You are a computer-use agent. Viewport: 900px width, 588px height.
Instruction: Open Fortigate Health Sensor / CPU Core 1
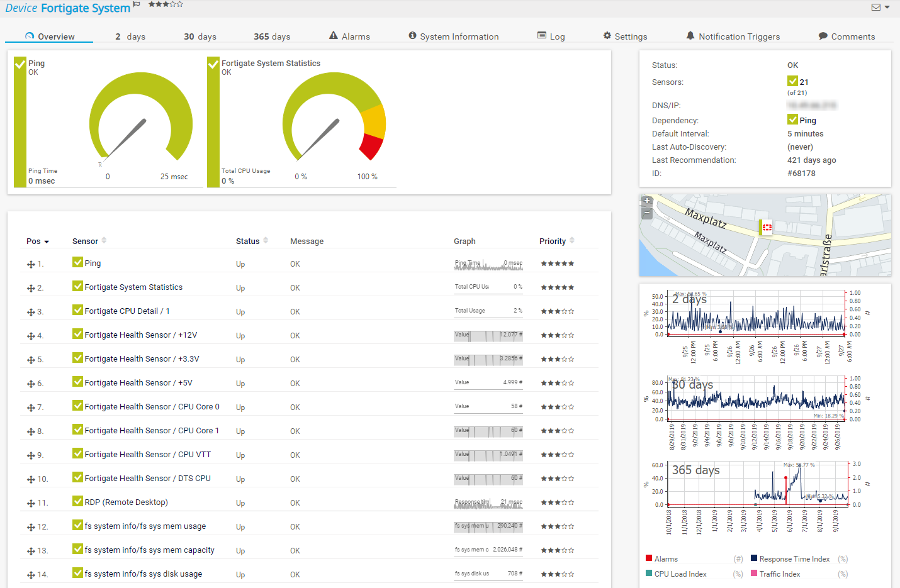(152, 431)
